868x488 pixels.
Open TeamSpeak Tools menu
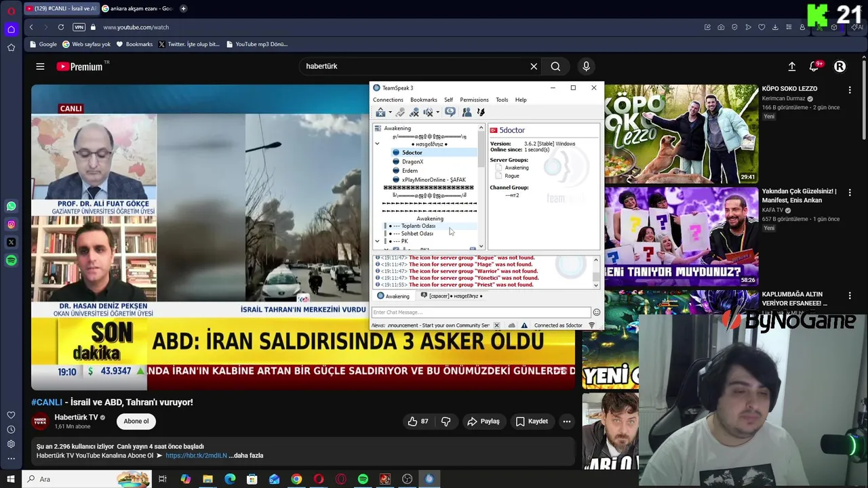(x=502, y=100)
